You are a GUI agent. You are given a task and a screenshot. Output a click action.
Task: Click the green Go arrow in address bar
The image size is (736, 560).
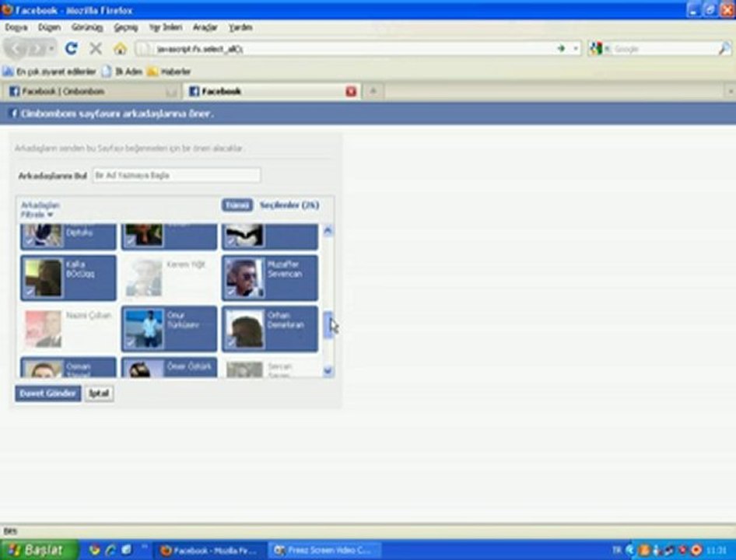(x=561, y=48)
